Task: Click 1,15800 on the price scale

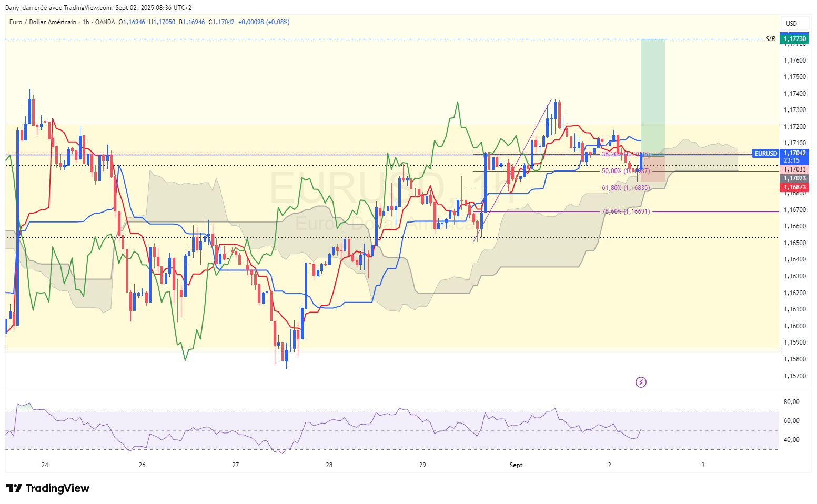Action: point(795,359)
